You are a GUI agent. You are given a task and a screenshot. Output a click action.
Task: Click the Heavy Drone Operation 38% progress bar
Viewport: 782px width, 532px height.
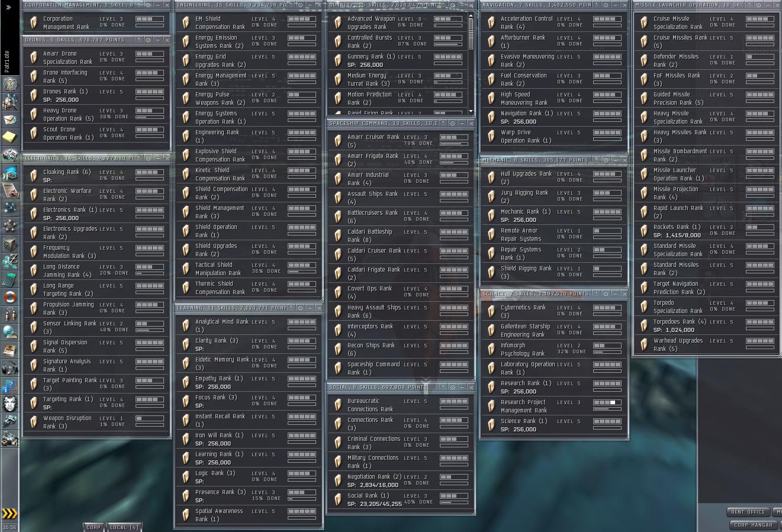click(150, 117)
